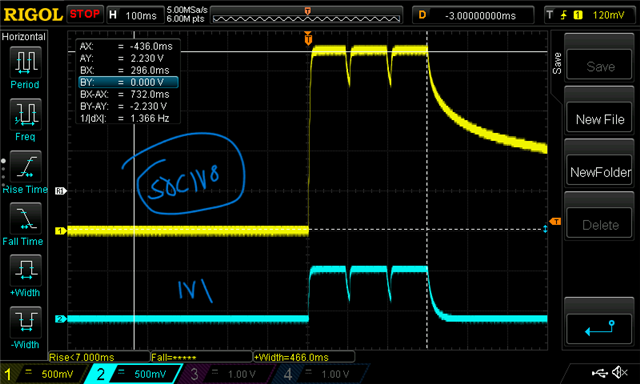Click the New File button
Screen dimensions: 640x384
[x=600, y=120]
